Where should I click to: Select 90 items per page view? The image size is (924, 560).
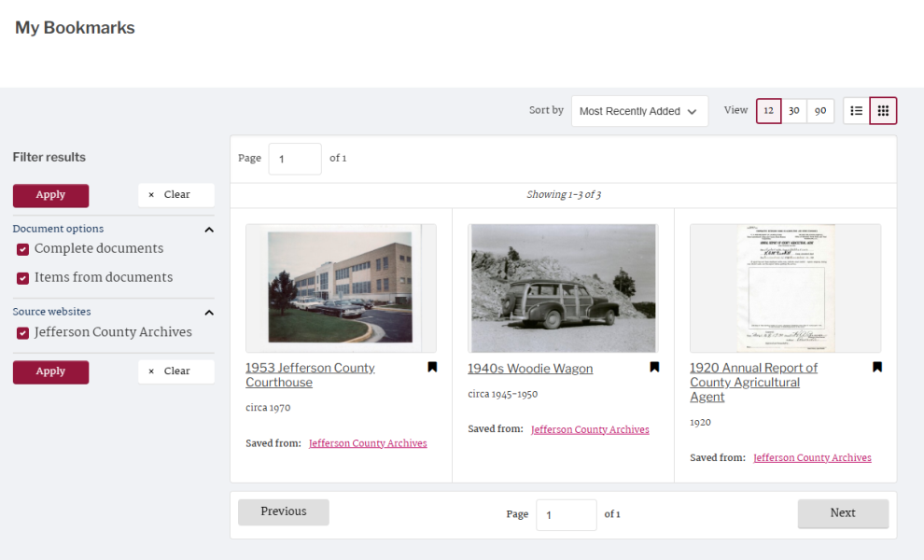click(x=820, y=110)
